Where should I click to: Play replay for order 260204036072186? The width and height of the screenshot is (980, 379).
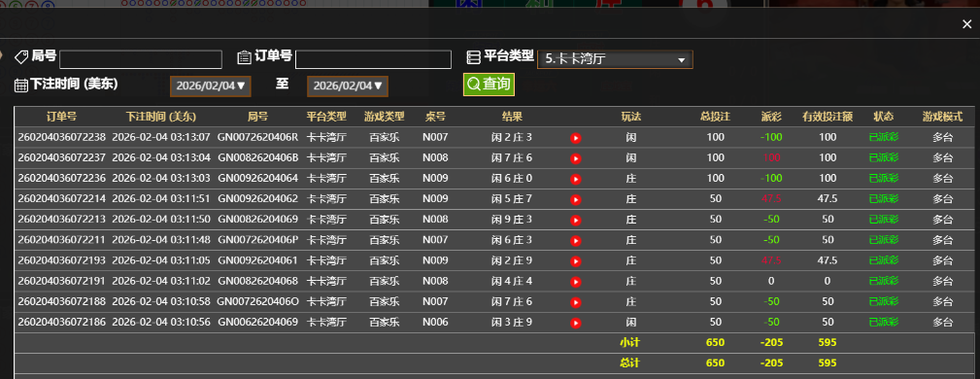tap(576, 324)
